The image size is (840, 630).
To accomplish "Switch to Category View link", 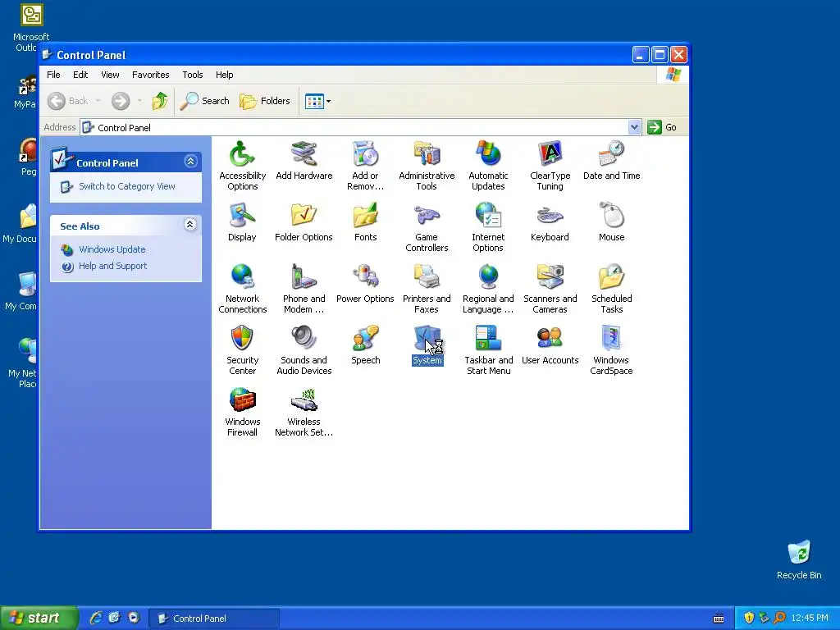I will coord(127,186).
